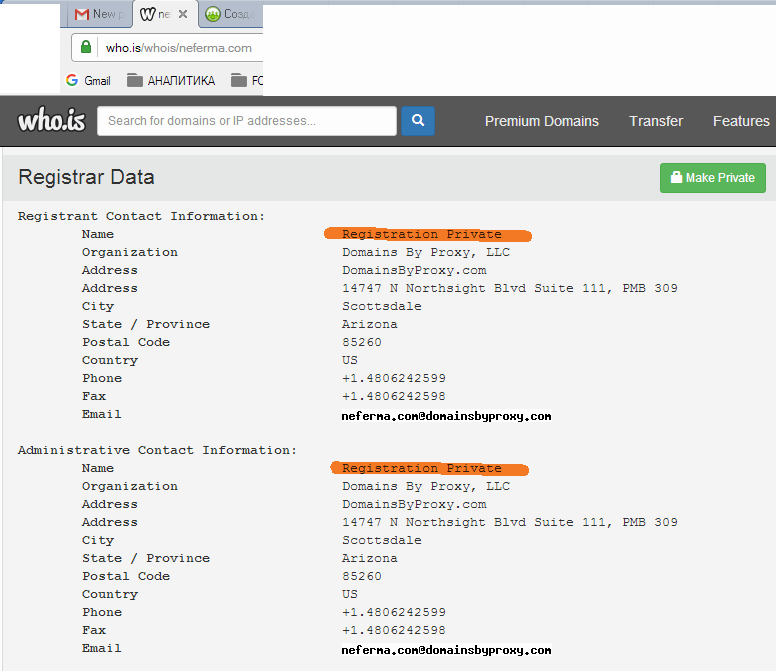
Task: Click administrative postal code 85260
Action: point(362,576)
